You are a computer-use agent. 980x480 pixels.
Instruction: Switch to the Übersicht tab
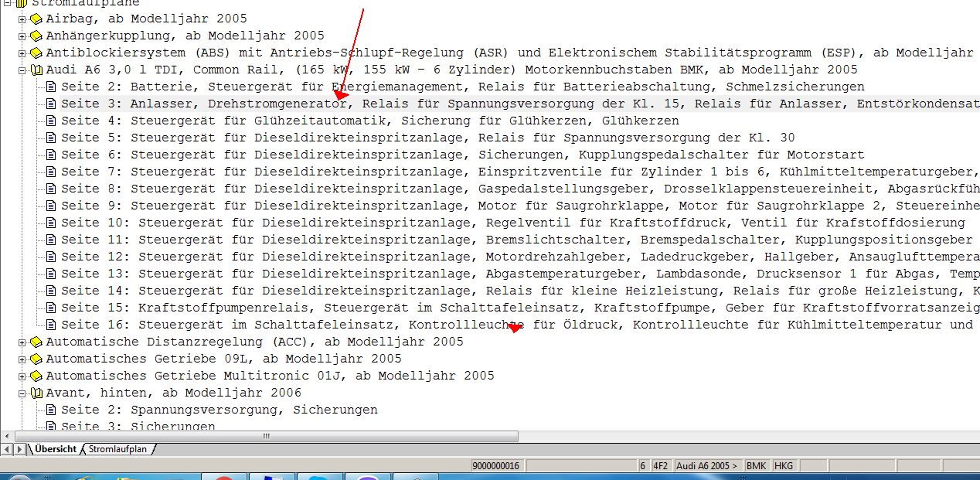tap(55, 448)
